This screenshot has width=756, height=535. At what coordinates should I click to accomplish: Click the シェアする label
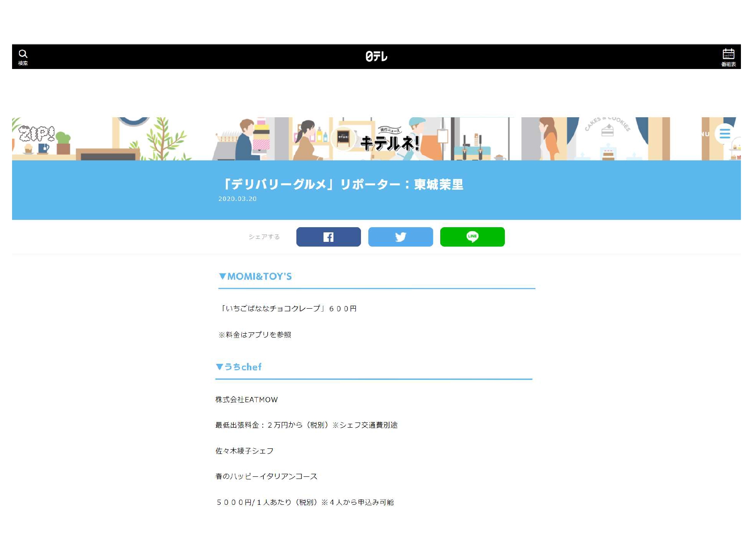264,237
